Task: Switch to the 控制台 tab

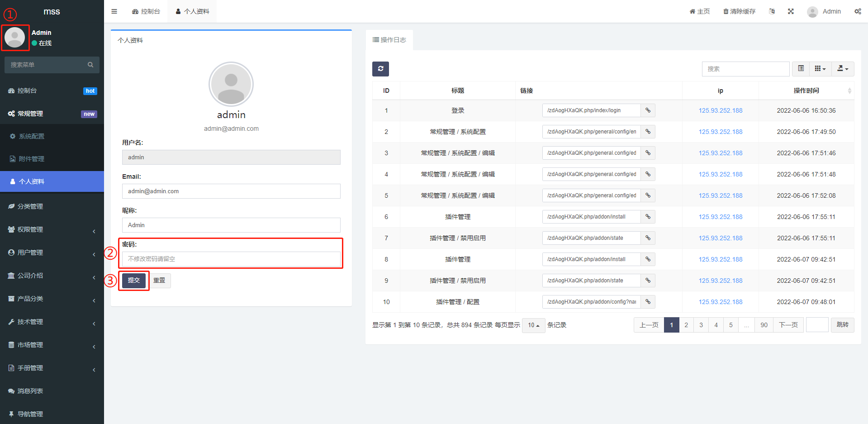Action: click(146, 11)
